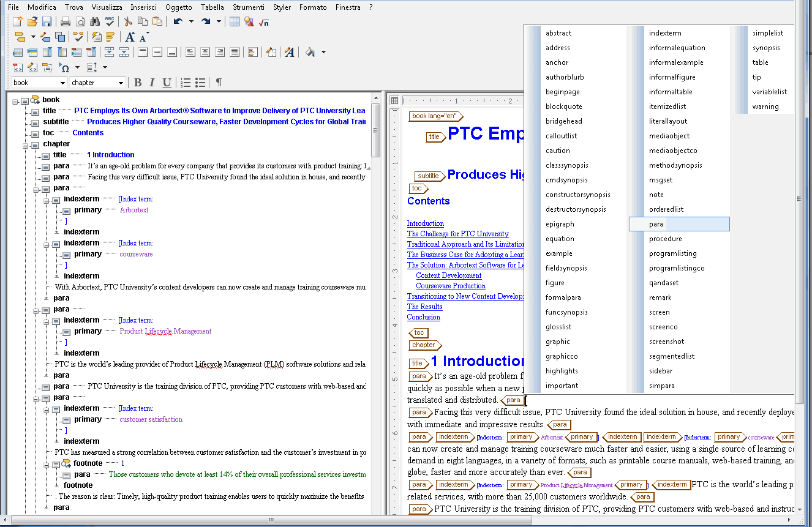Click the Justify alignment icon
The image size is (812, 527).
[235, 53]
